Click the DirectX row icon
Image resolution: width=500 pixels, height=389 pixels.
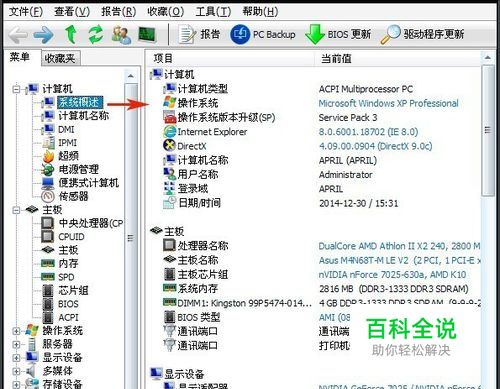(169, 145)
